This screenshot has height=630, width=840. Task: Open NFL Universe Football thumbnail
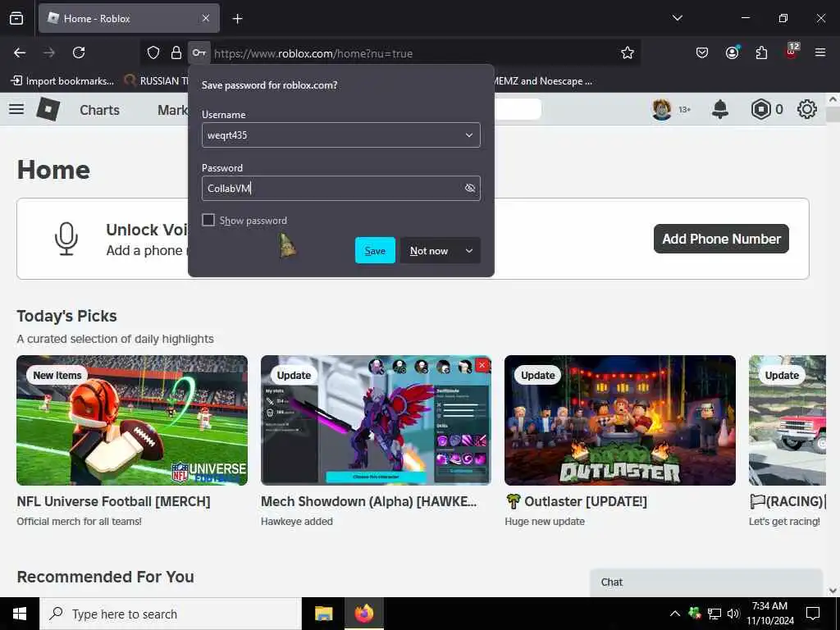132,421
